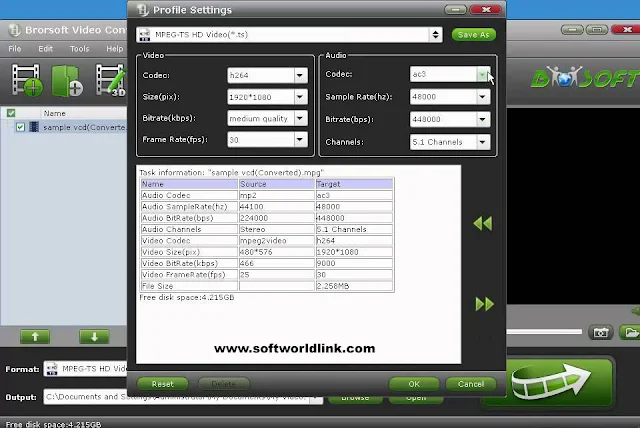Close the Profile Settings dialog
The image size is (640, 428).
tap(486, 9)
